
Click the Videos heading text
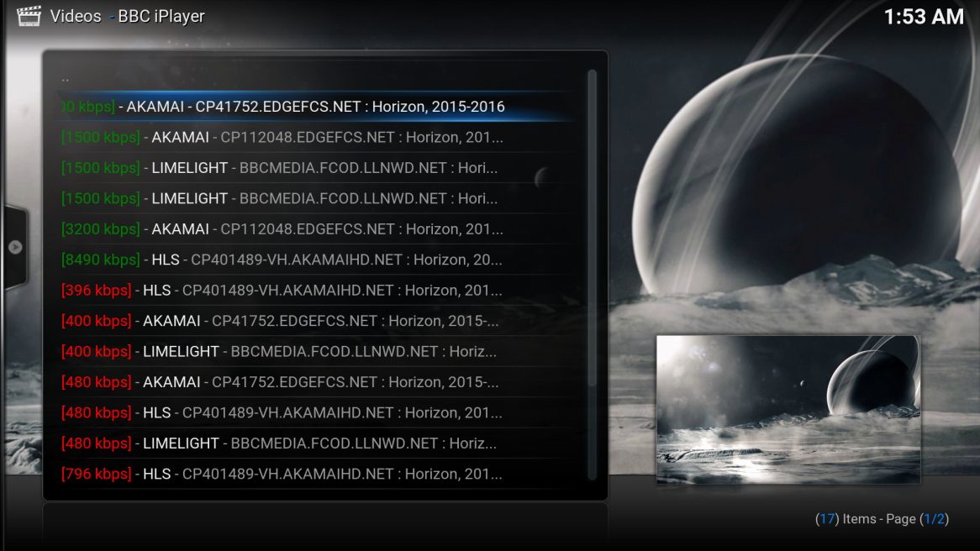76,16
